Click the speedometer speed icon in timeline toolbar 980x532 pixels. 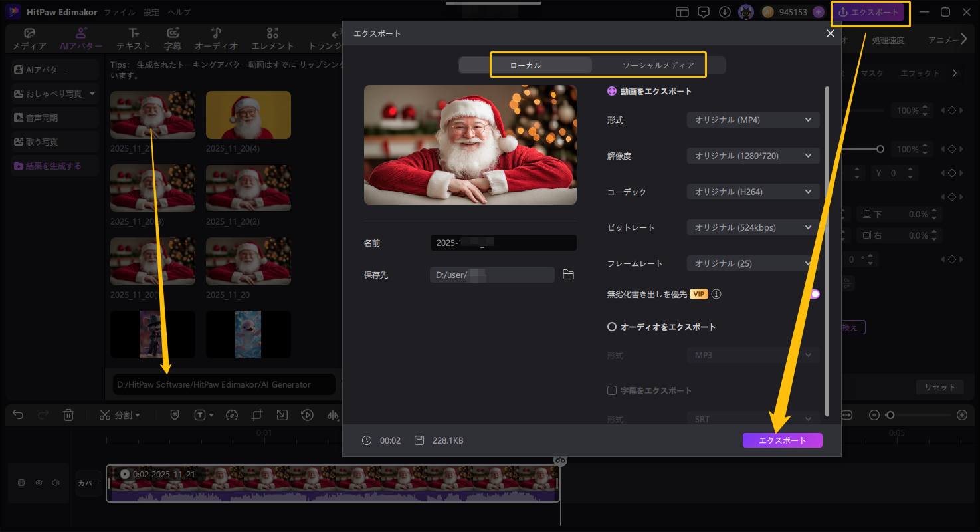point(231,415)
